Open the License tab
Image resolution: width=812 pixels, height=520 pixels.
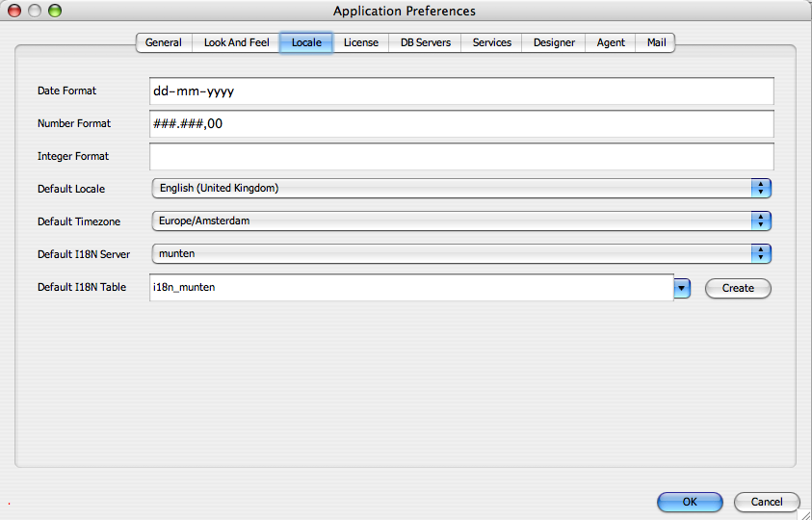361,42
